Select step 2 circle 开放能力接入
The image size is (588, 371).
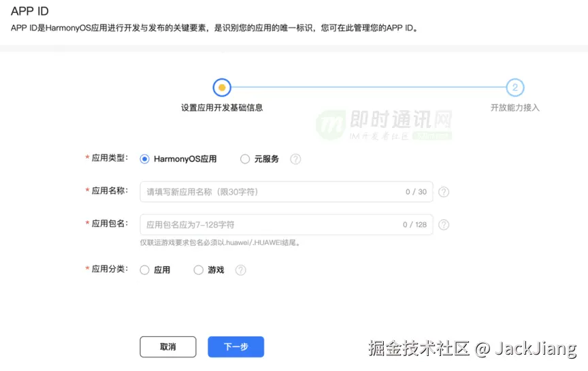click(x=515, y=87)
